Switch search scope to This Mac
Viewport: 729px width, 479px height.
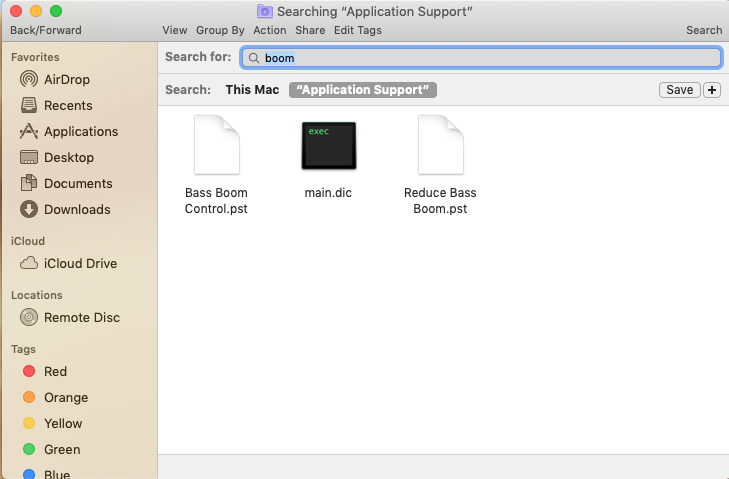pos(252,90)
